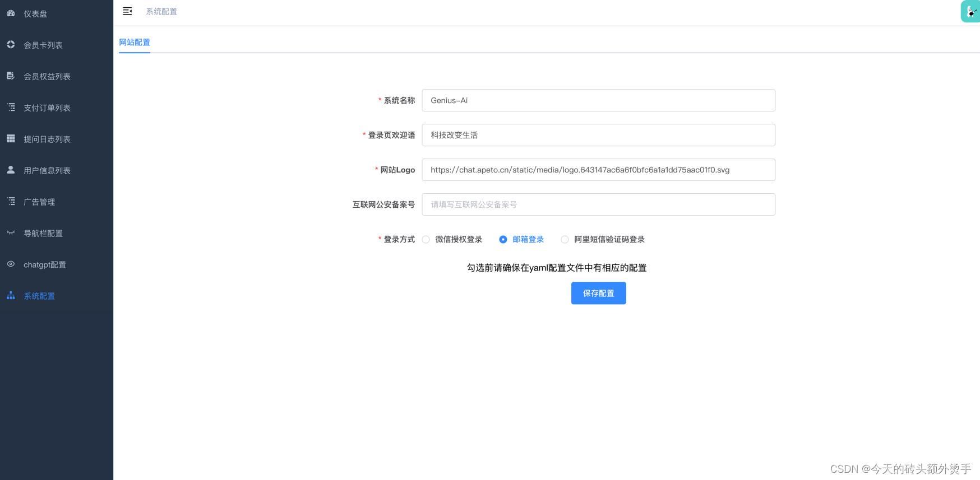The width and height of the screenshot is (980, 480).
Task: Click the user info person icon
Action: click(x=11, y=170)
